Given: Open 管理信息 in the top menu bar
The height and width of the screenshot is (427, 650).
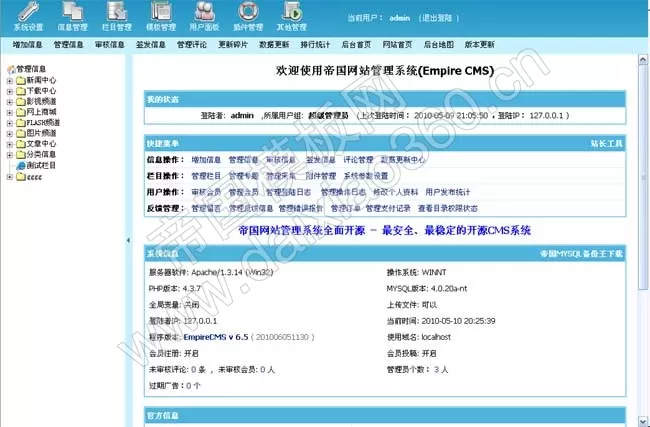Looking at the screenshot, I should 68,44.
